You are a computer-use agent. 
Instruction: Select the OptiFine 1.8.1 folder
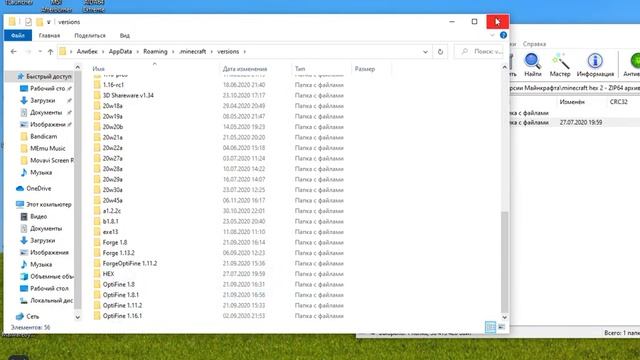120,295
